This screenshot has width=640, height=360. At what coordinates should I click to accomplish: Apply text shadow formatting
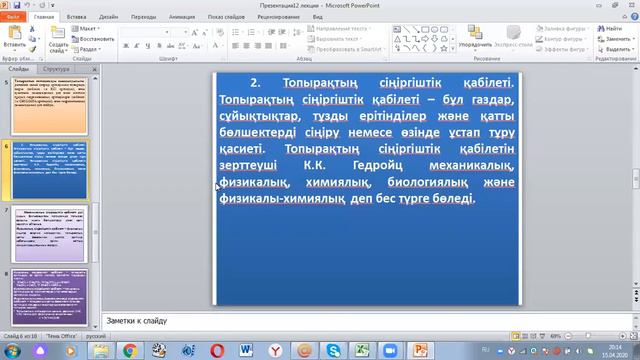[x=159, y=46]
